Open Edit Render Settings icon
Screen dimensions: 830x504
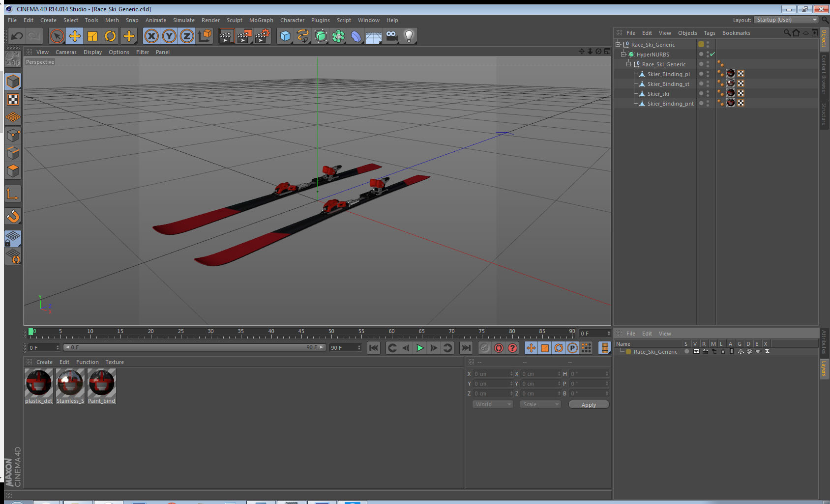point(263,36)
